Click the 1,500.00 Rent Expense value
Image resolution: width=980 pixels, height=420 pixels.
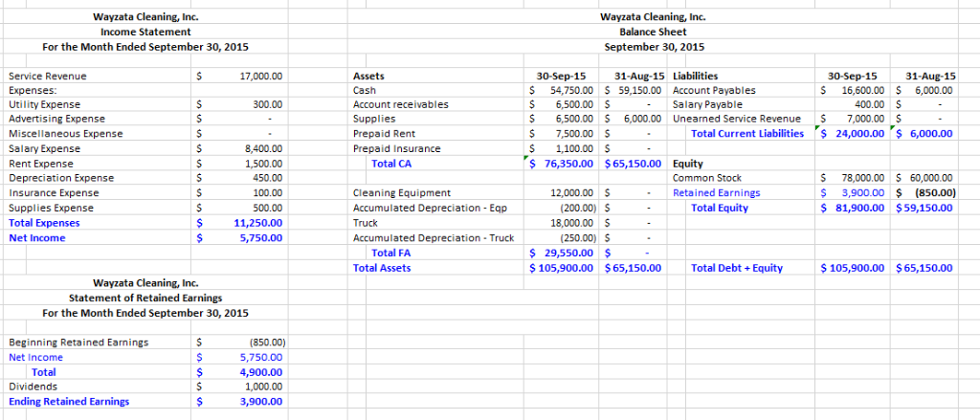265,164
